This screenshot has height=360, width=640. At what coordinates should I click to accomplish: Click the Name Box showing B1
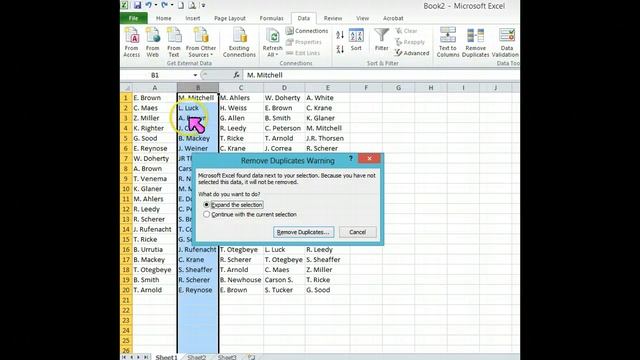click(x=155, y=75)
